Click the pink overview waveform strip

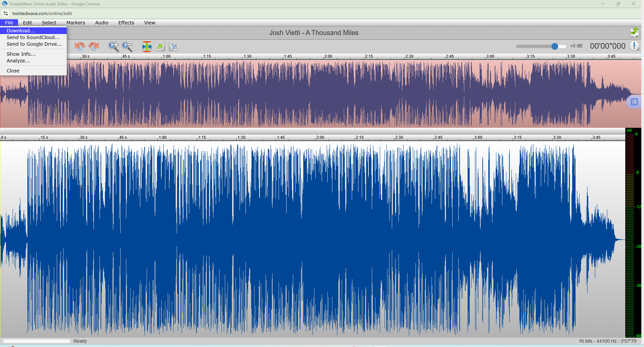pyautogui.click(x=321, y=94)
